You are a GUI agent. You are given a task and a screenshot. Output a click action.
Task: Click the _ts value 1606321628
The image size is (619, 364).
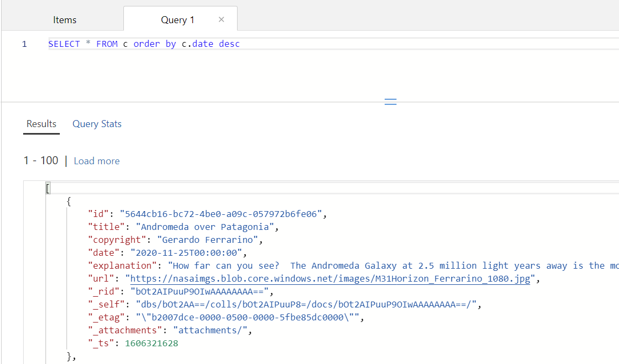tap(151, 343)
